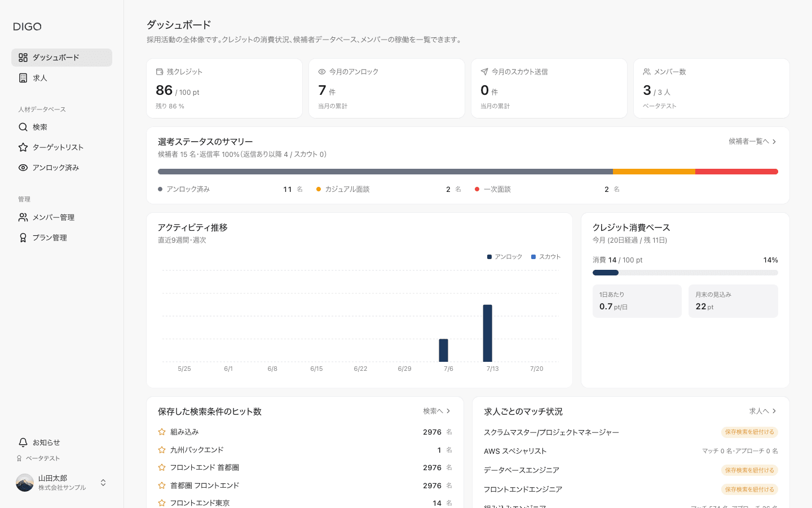Click the magnifier icon next to 検索

click(x=23, y=127)
